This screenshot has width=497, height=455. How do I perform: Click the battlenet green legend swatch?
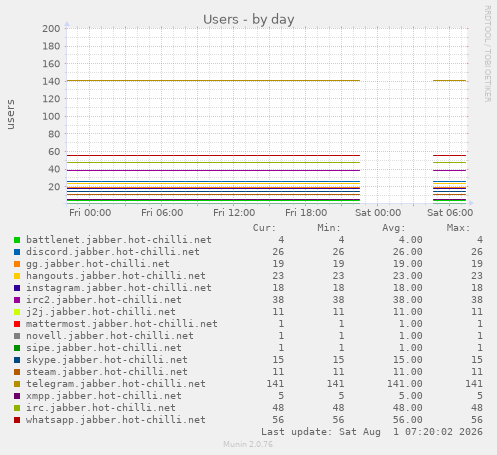[17, 240]
